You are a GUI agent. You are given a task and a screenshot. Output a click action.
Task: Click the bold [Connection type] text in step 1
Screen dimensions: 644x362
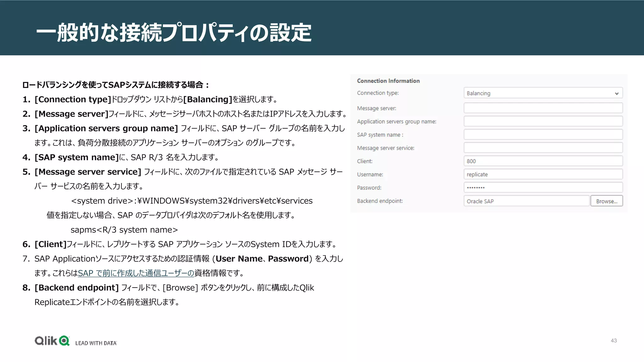pos(73,99)
